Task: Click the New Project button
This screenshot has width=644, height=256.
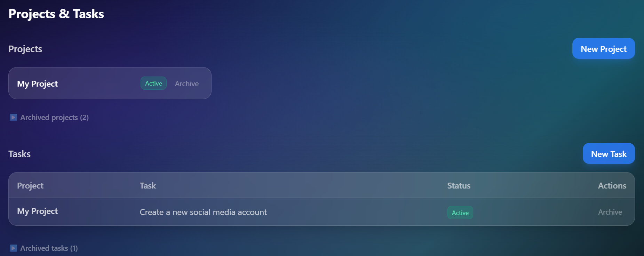Action: 603,48
